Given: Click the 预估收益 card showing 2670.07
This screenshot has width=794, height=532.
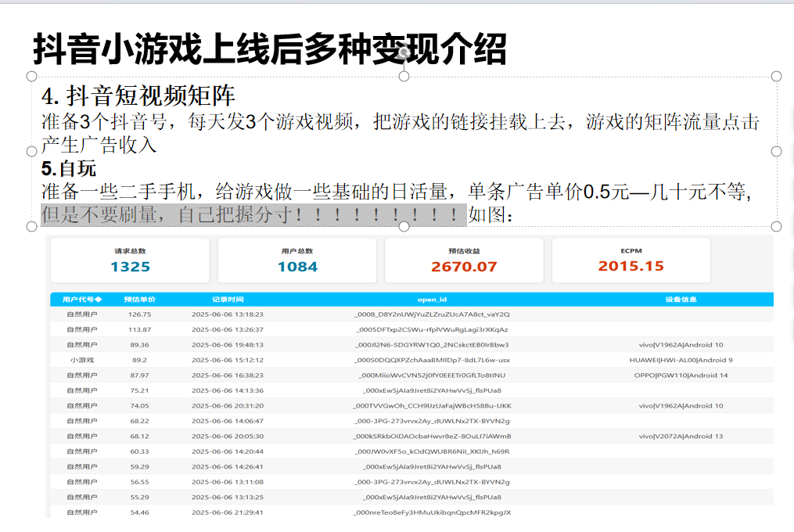Looking at the screenshot, I should pos(464,260).
